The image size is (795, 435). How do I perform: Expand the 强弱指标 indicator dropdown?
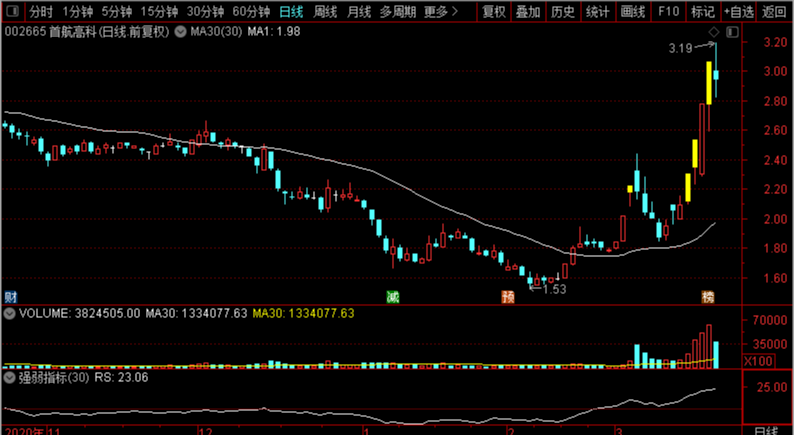(9, 378)
